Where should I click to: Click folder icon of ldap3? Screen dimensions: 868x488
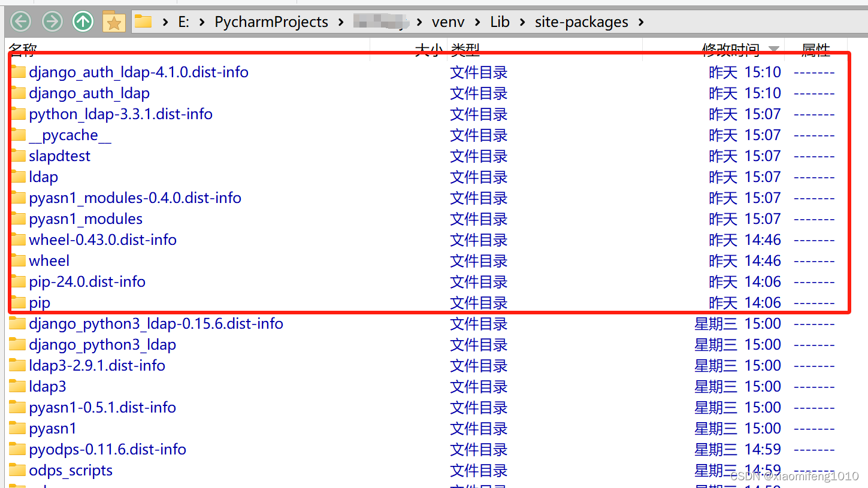pos(18,386)
